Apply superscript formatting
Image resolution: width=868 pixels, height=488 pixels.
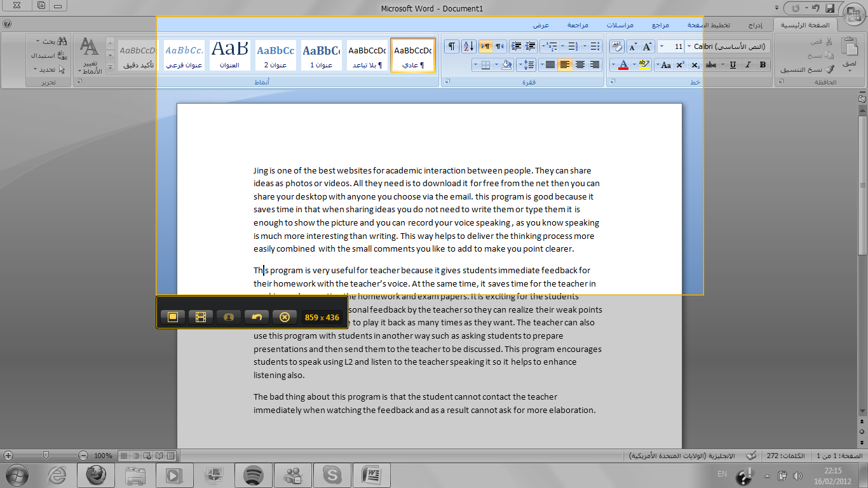coord(681,65)
